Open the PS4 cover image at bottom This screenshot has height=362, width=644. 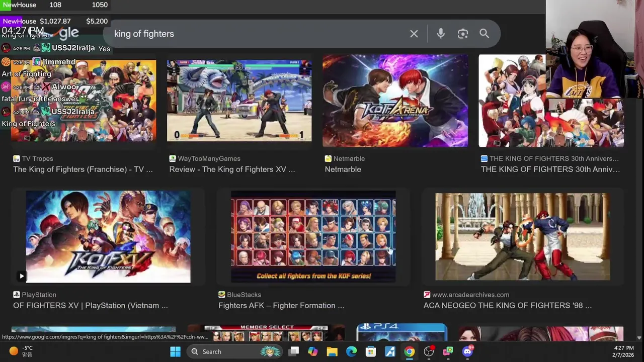coord(401,333)
